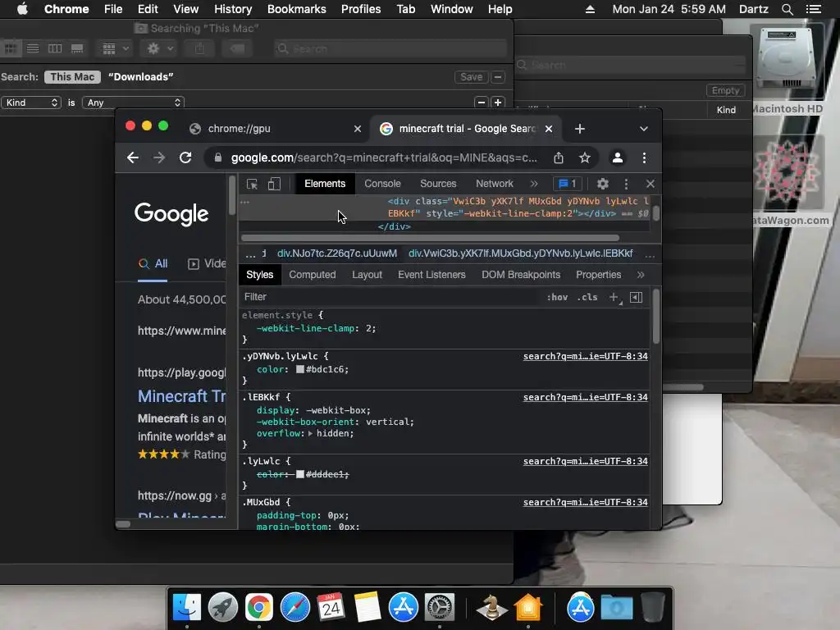Click Save in Finder search bar

472,77
